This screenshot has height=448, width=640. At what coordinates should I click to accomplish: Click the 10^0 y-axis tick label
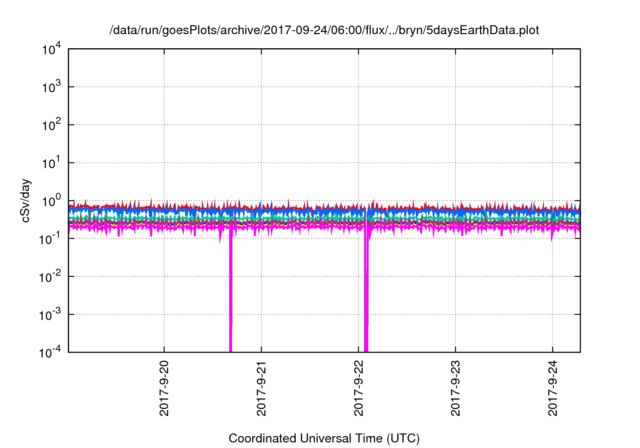[52, 201]
